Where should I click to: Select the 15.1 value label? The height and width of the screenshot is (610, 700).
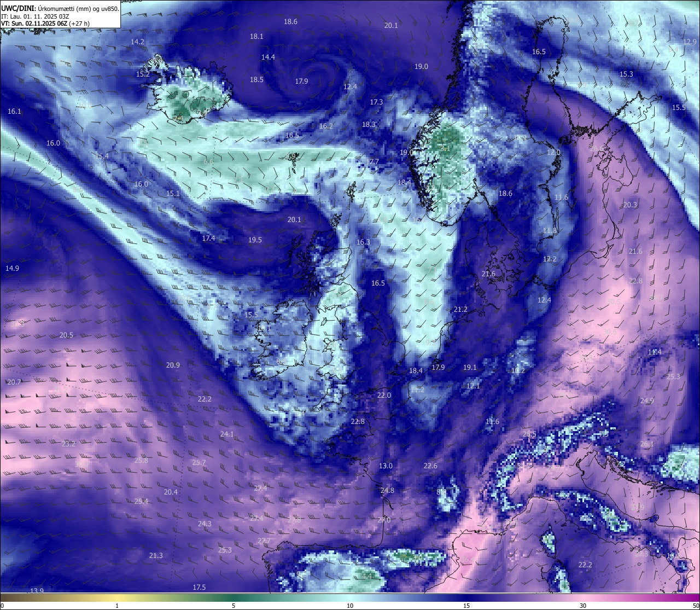pos(173,193)
